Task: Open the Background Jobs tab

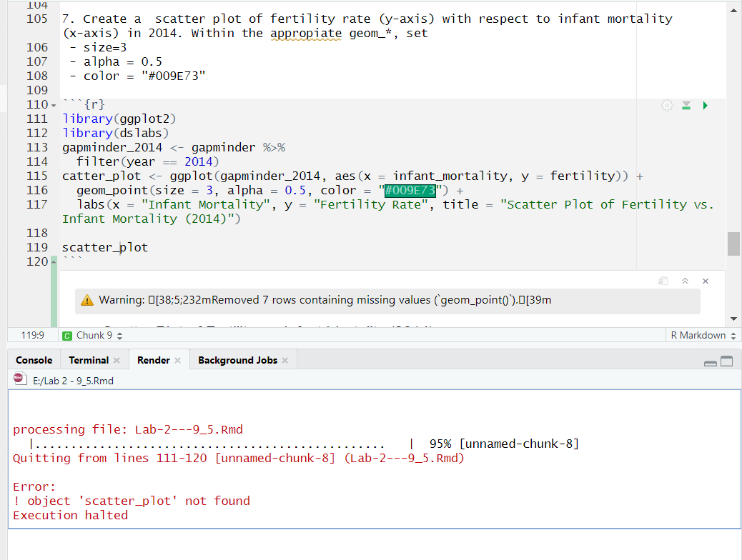Action: pos(237,361)
